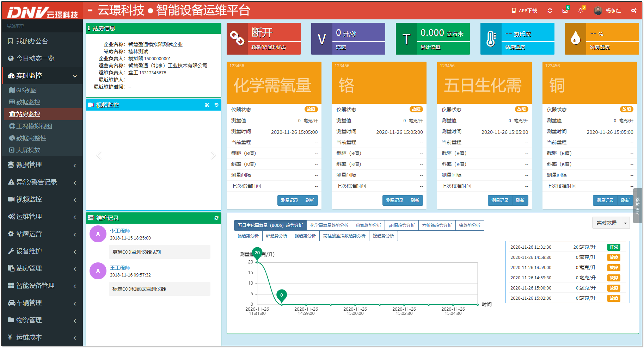The width and height of the screenshot is (644, 348).
Task: Refresh the maintenance records panel
Action: pos(216,218)
